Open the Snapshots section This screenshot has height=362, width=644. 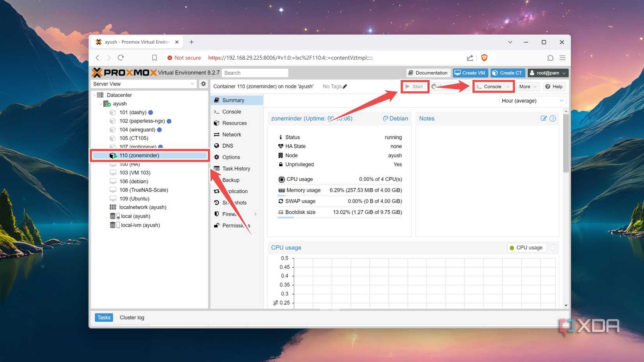coord(237,202)
